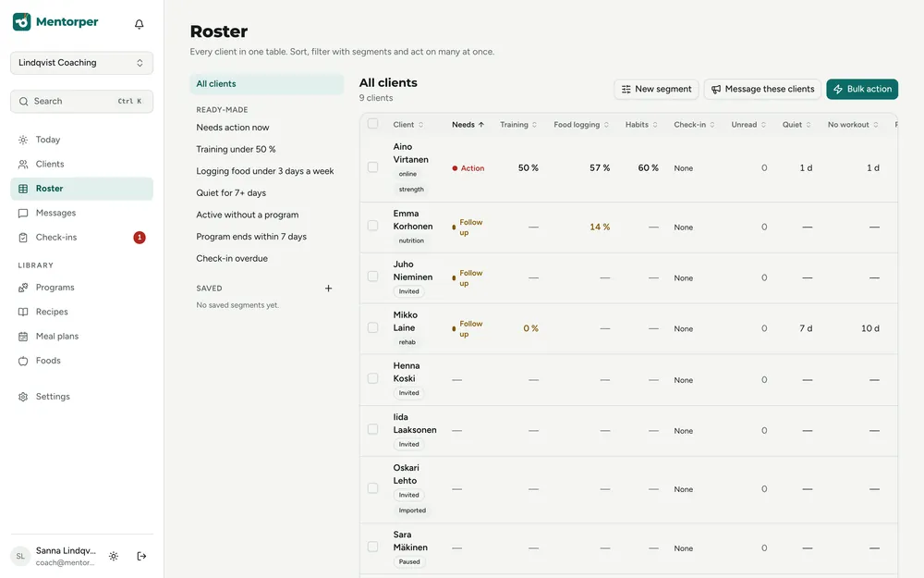
Task: Click the Bulk action button
Action: 862,89
